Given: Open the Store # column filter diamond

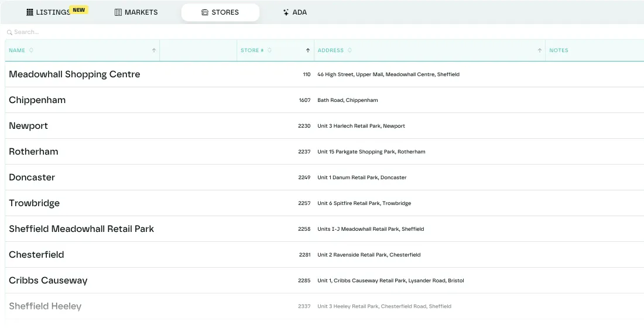Looking at the screenshot, I should tap(269, 50).
